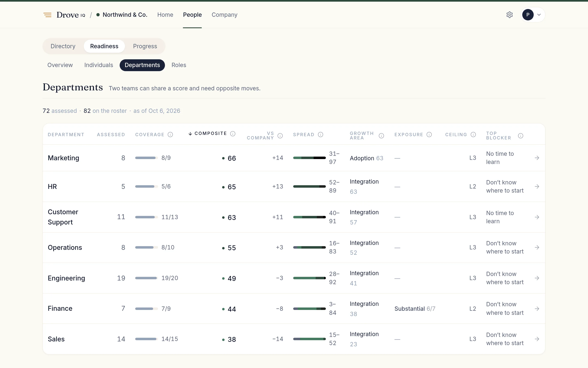Viewport: 588px width, 368px height.
Task: Click the Marketing department name
Action: 63,158
